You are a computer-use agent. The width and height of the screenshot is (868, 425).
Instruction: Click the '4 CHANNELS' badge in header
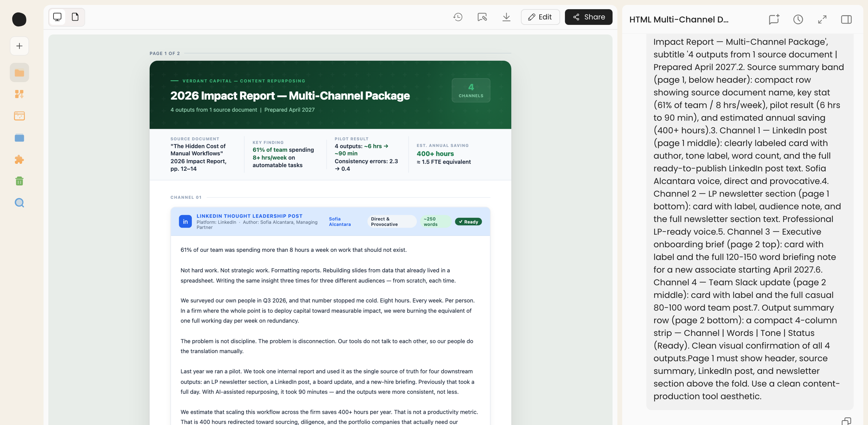pos(471,90)
